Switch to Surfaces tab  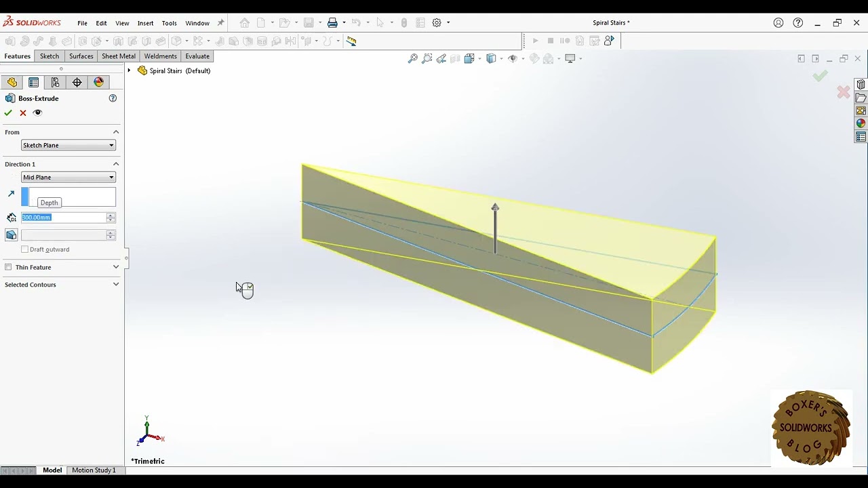pyautogui.click(x=81, y=56)
